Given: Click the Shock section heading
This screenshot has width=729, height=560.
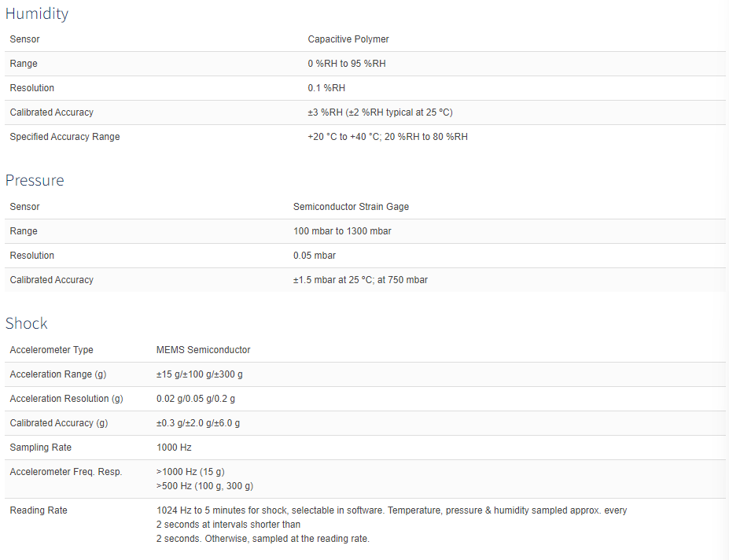Looking at the screenshot, I should pos(27,323).
